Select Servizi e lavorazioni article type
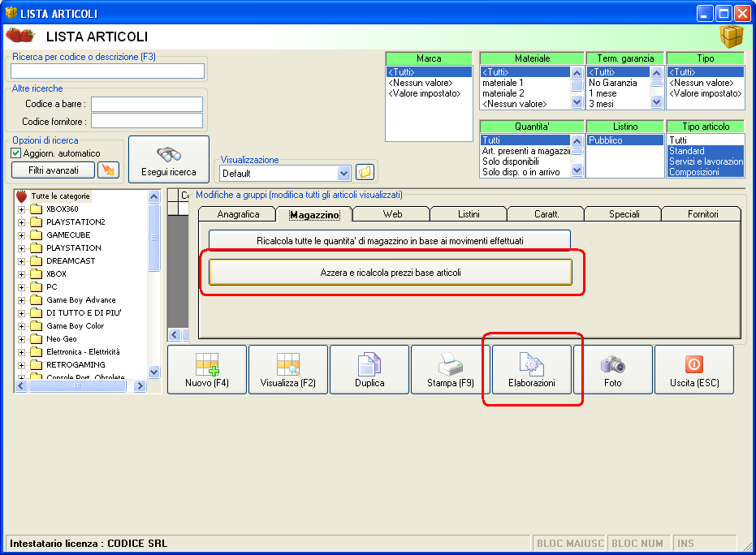 click(x=706, y=161)
